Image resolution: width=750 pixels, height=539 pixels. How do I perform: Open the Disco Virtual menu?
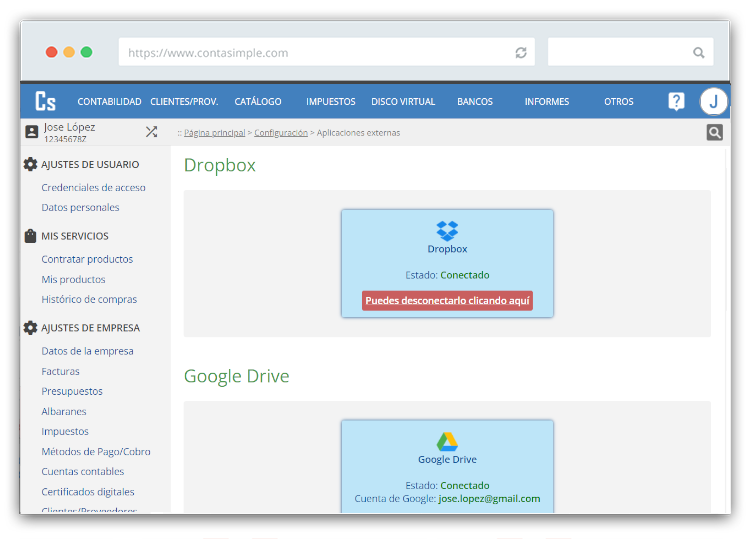point(403,102)
